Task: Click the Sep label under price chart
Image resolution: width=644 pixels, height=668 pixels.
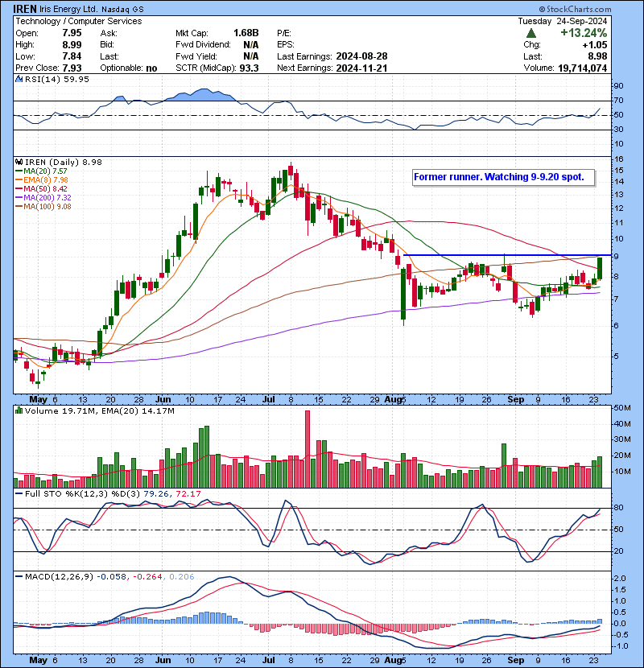Action: pos(516,400)
